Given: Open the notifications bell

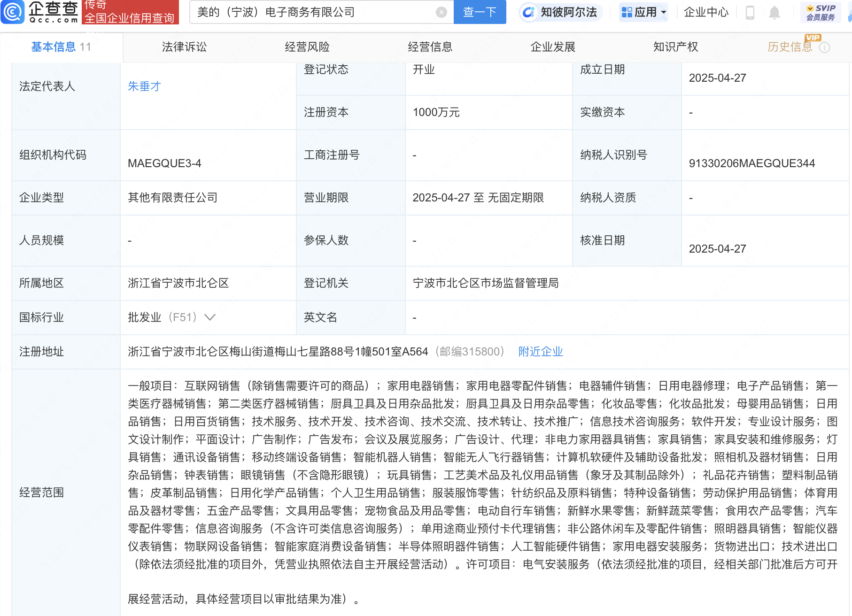Looking at the screenshot, I should pos(775,13).
